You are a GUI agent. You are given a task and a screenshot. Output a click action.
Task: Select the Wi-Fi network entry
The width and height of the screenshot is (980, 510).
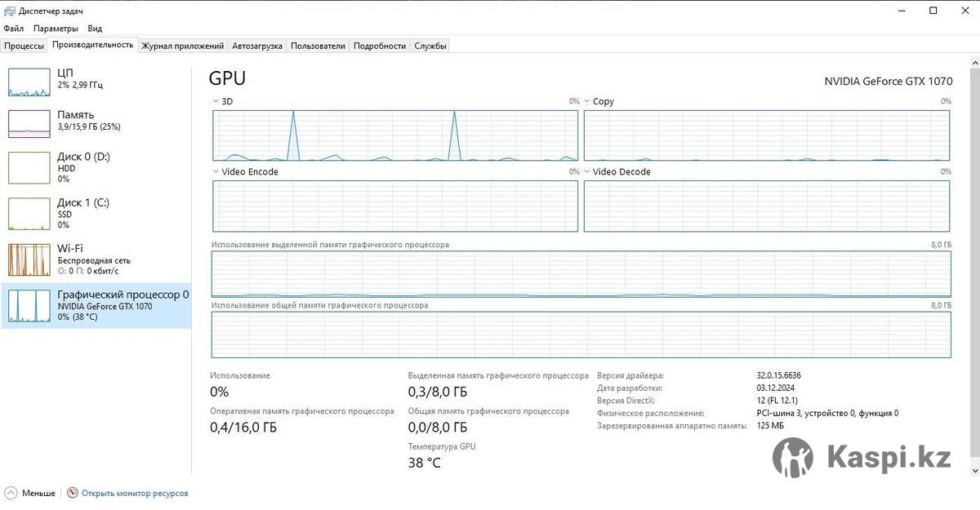[x=96, y=259]
